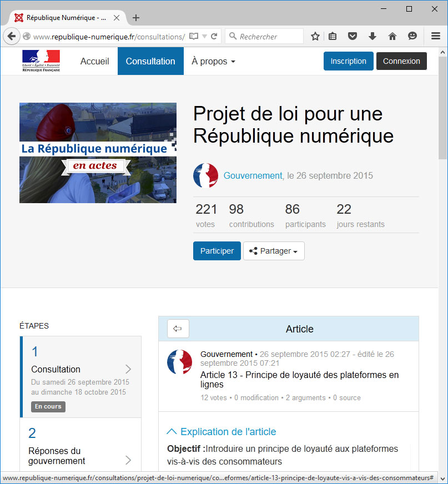Open the Pocket save icon

[x=352, y=37]
